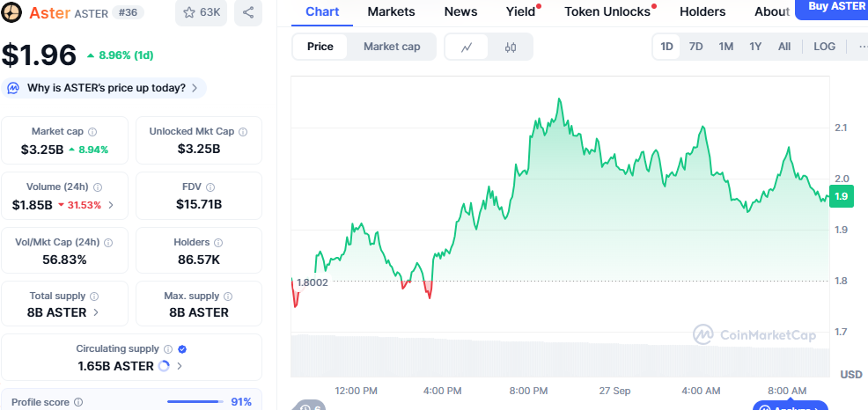Switch to the Token Unlocks tab

click(607, 11)
